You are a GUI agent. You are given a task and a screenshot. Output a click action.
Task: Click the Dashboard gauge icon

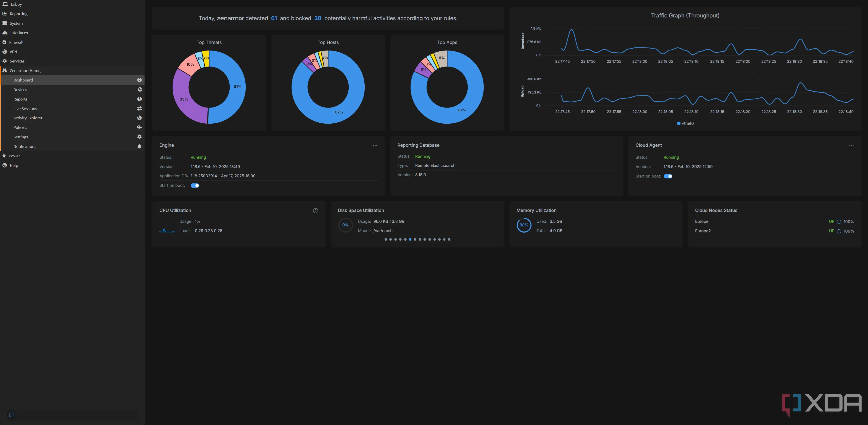pos(140,80)
